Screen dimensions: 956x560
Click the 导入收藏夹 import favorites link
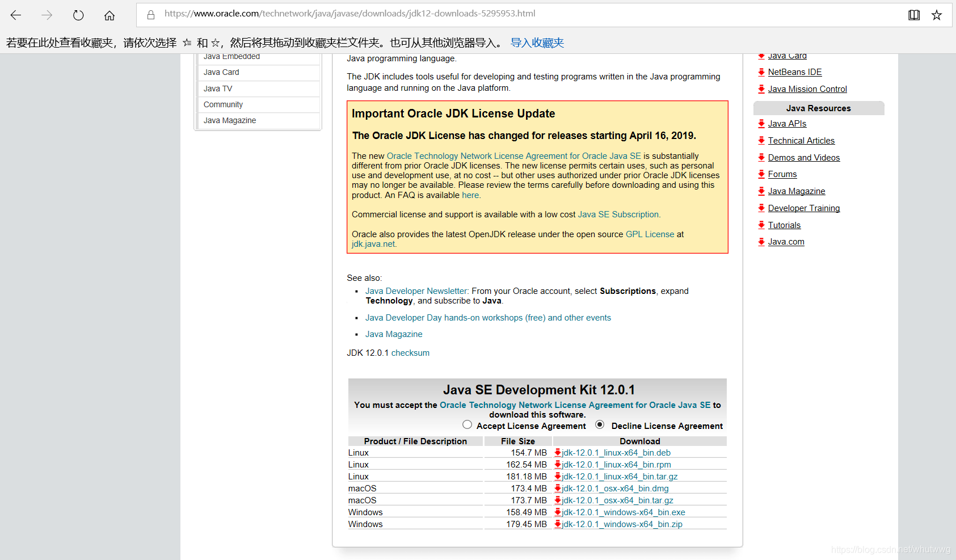537,43
